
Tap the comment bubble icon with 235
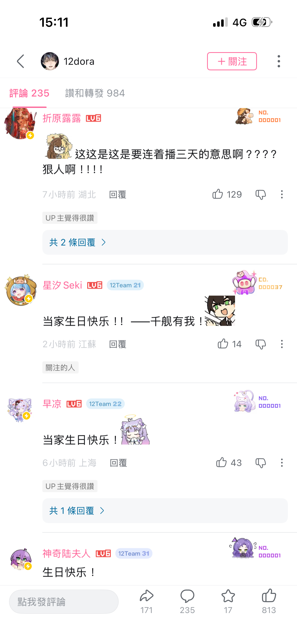187,601
